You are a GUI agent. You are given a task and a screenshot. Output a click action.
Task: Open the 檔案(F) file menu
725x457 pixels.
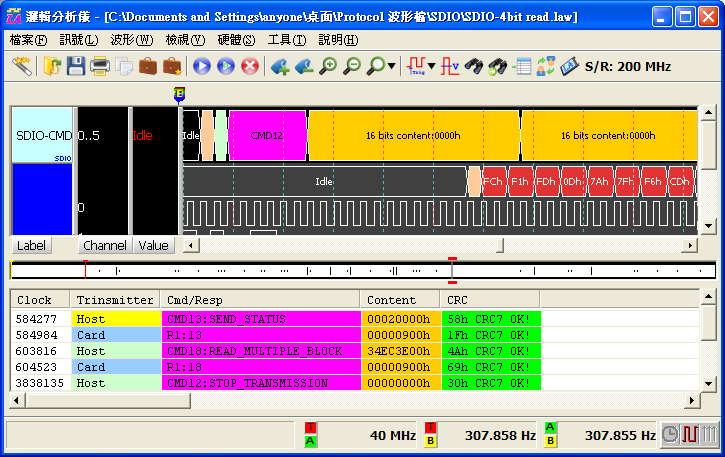pyautogui.click(x=29, y=40)
